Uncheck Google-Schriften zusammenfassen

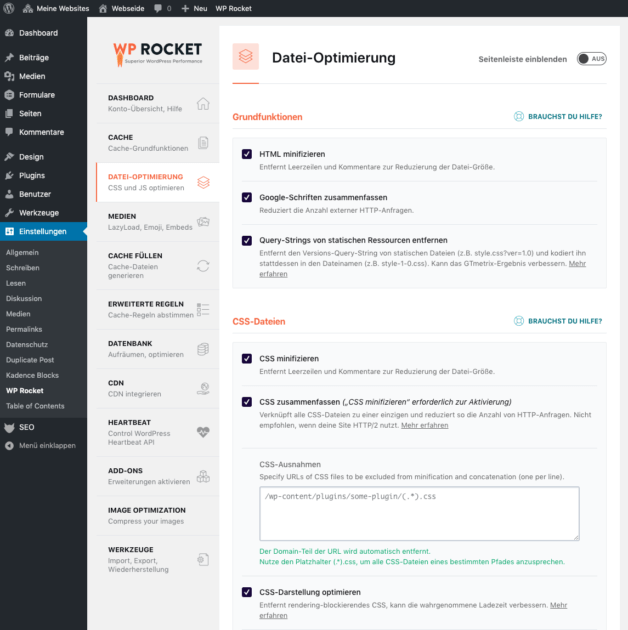click(247, 197)
